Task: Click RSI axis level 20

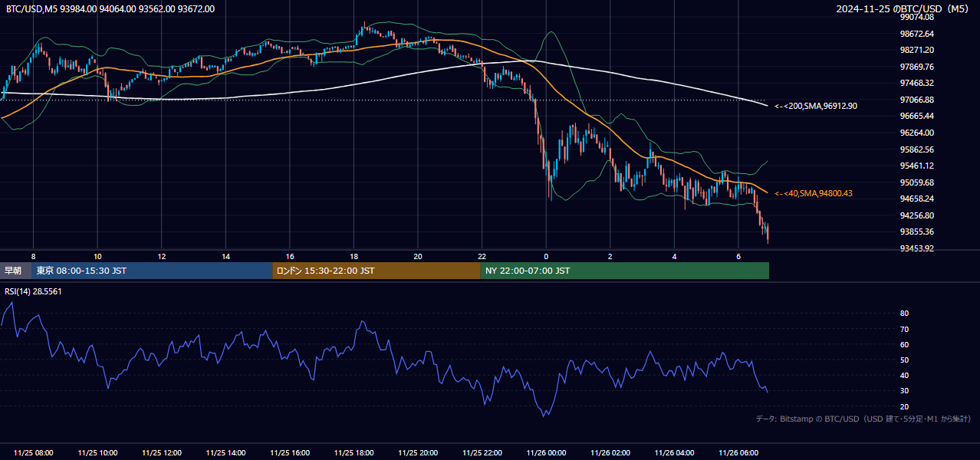Action: pos(904,406)
